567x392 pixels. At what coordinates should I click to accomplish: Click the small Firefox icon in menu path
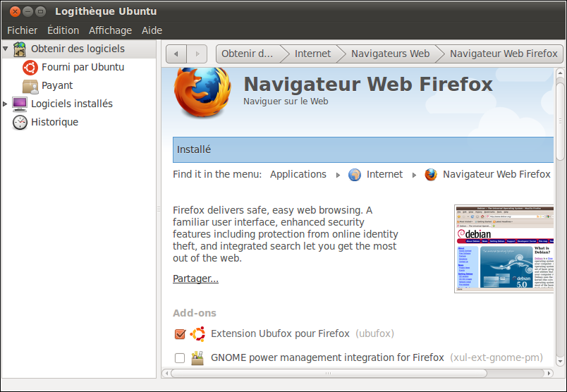point(431,175)
